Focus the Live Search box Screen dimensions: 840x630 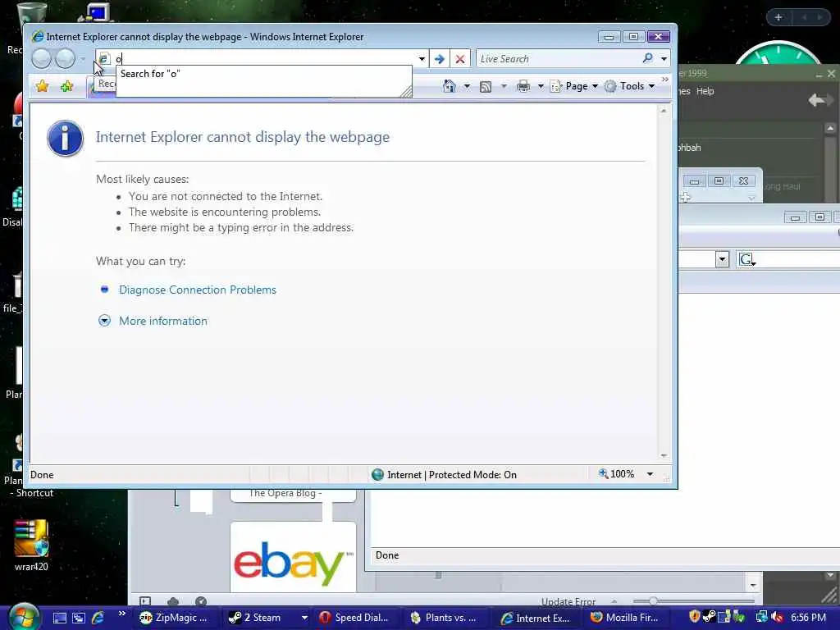pos(557,59)
